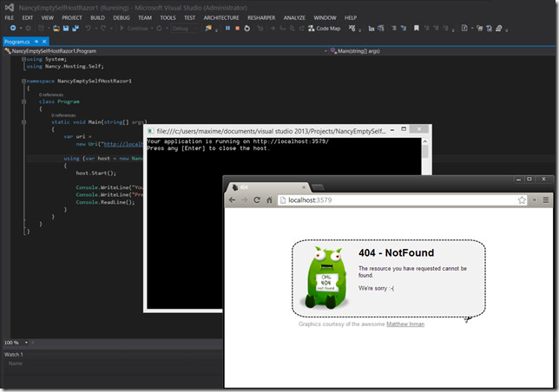Open the NancyEmptySelfHostRazor1.Program class dropdown
The height and width of the screenshot is (392, 559).
pyautogui.click(x=166, y=51)
